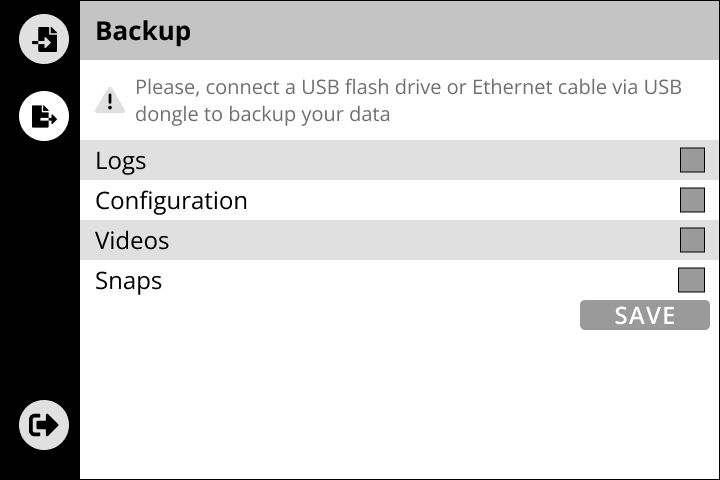Click the warning triangle icon

tap(110, 101)
